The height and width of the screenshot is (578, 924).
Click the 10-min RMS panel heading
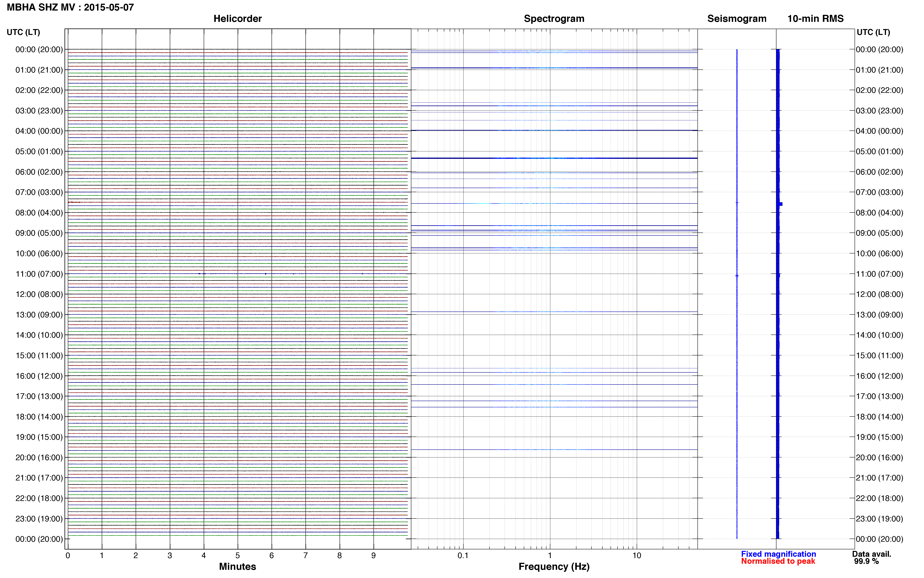tap(816, 19)
